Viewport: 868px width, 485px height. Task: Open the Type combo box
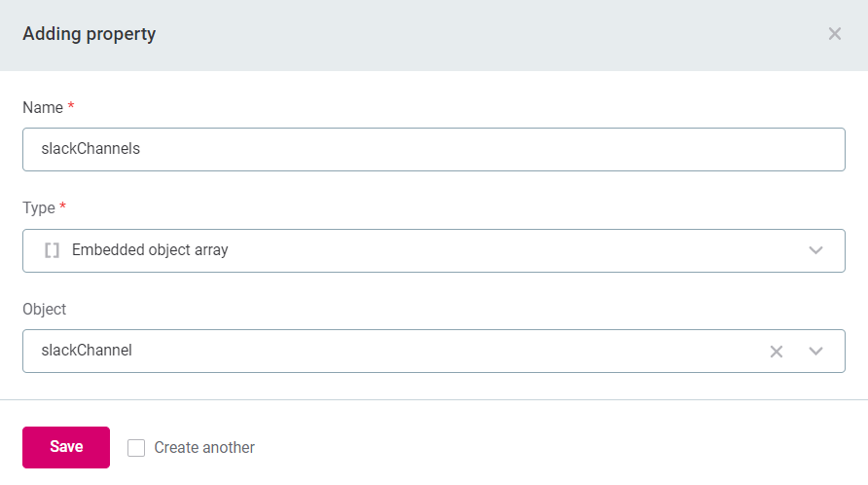[433, 250]
